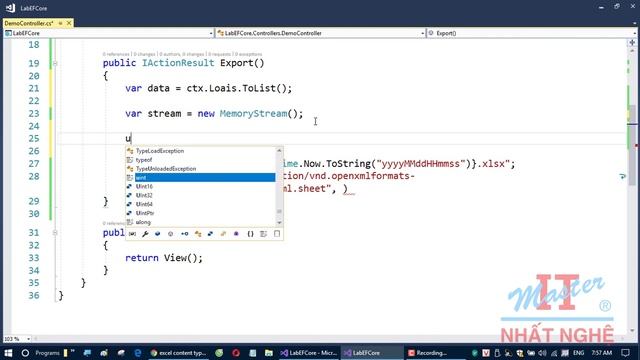Open the DemoController.cs tab
The width and height of the screenshot is (640, 360).
pyautogui.click(x=29, y=23)
